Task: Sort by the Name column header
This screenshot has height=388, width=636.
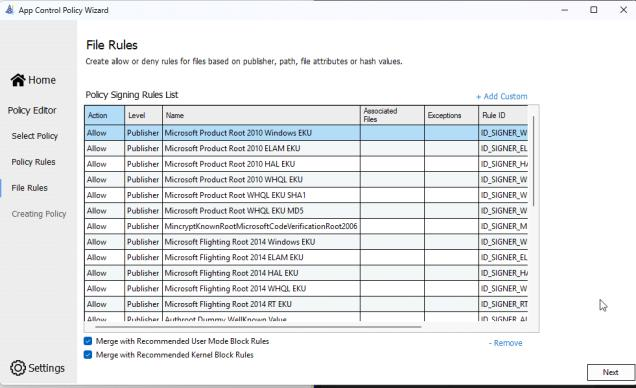Action: pos(261,115)
